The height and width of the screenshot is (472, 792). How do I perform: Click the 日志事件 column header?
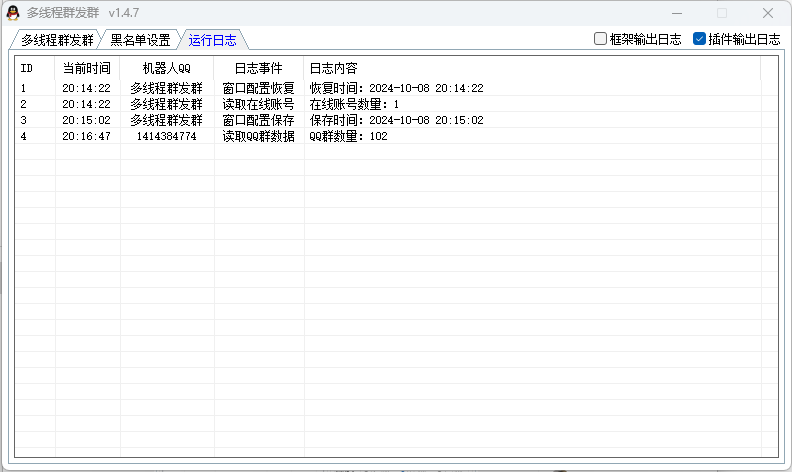258,68
